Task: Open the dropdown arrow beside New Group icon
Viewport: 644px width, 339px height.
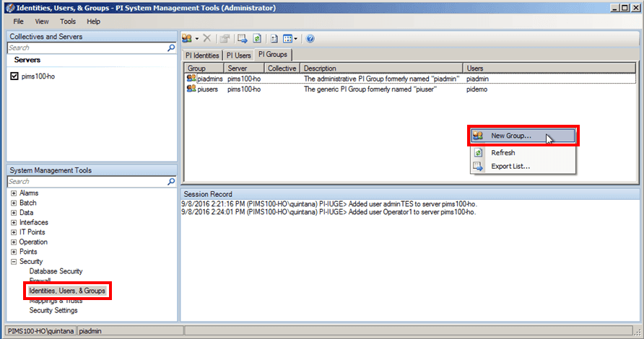Action: [196, 39]
